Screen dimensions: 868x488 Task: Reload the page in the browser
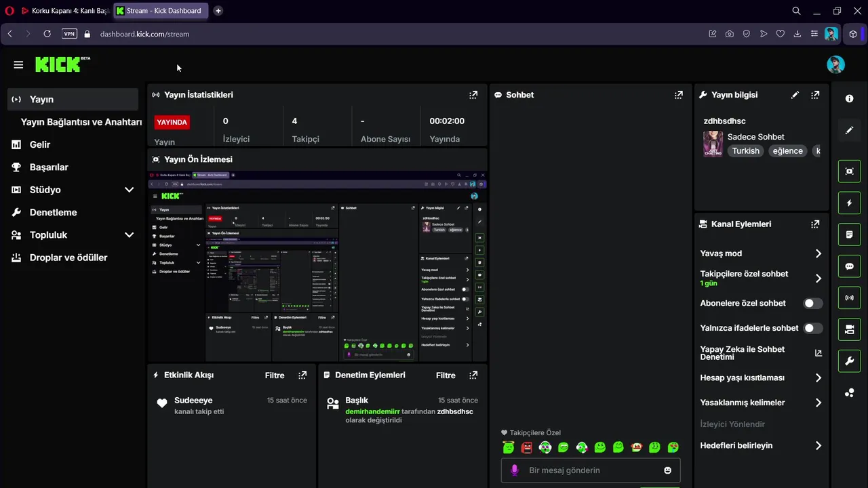click(x=47, y=33)
